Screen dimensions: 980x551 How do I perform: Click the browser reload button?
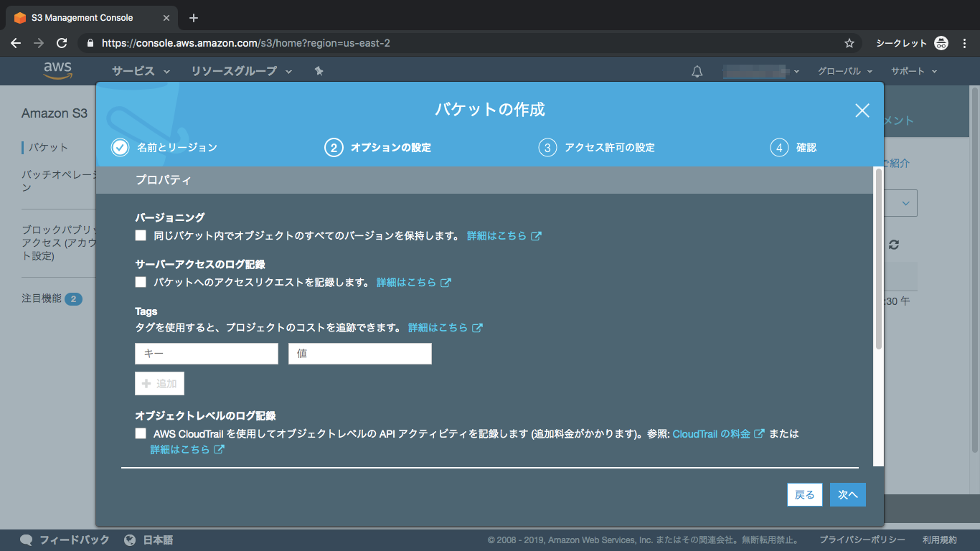click(x=62, y=43)
